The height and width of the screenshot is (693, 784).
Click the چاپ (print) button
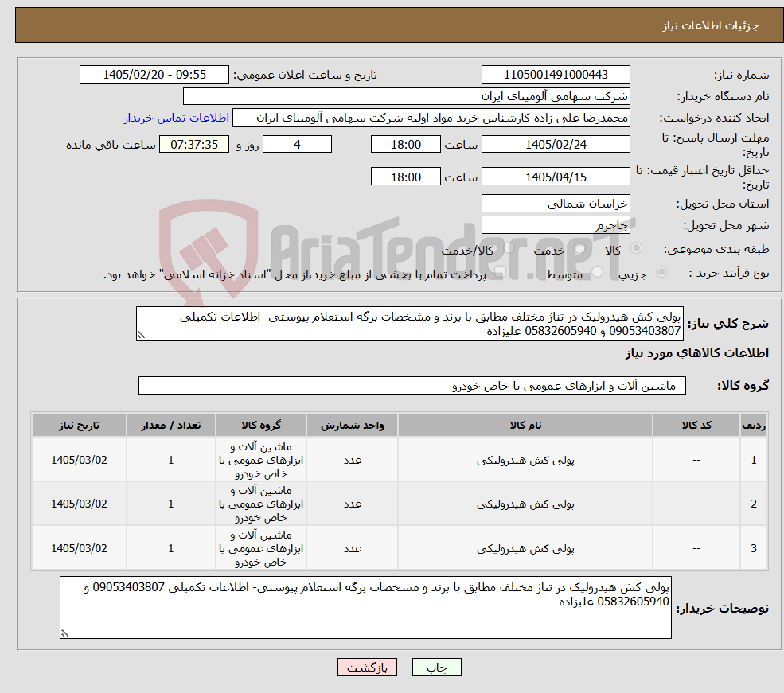[436, 668]
